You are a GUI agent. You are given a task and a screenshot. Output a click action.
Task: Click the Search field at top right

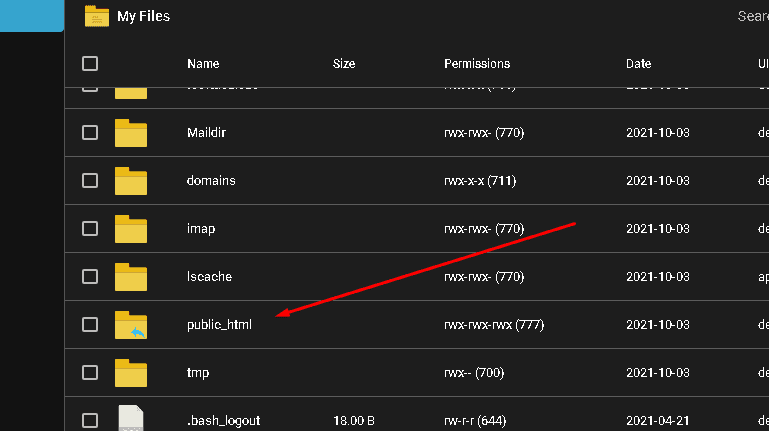click(753, 16)
